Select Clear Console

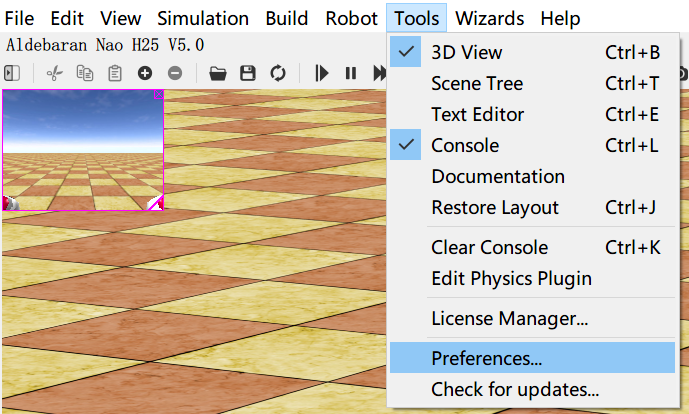(533, 247)
